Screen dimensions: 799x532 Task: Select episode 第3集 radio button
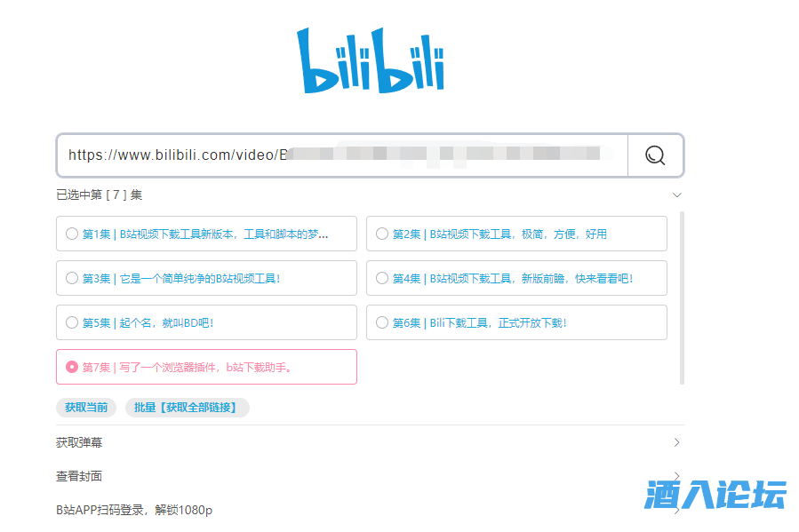coord(72,278)
